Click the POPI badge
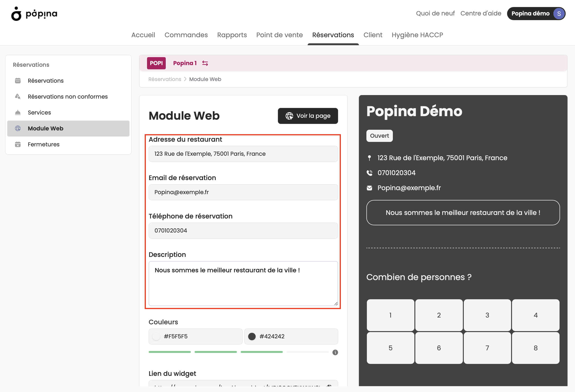Screen dimensions: 575x392 click(x=156, y=63)
